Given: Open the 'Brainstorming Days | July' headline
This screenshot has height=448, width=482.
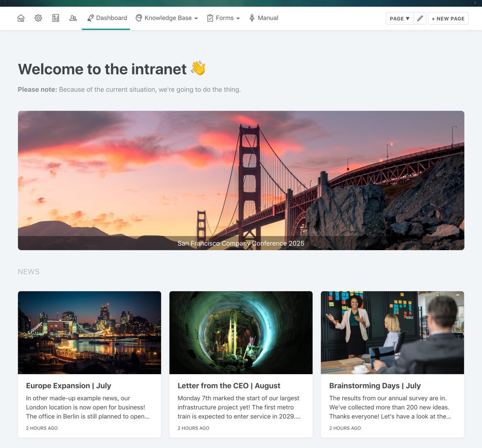Looking at the screenshot, I should pyautogui.click(x=375, y=386).
